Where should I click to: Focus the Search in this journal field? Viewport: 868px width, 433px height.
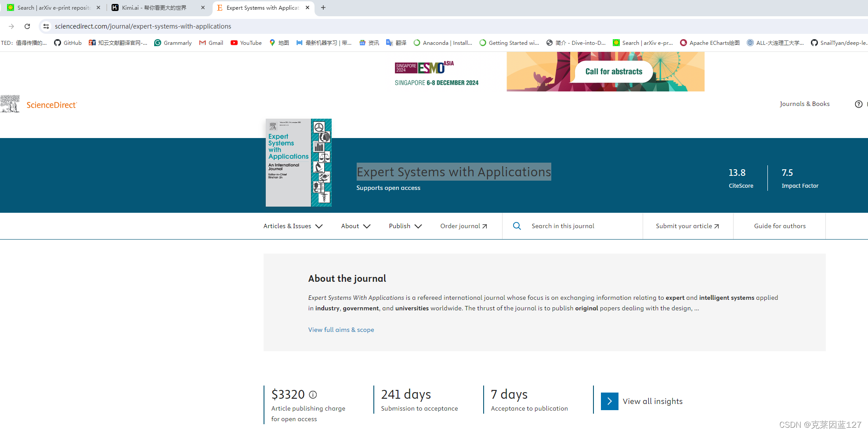[572, 226]
